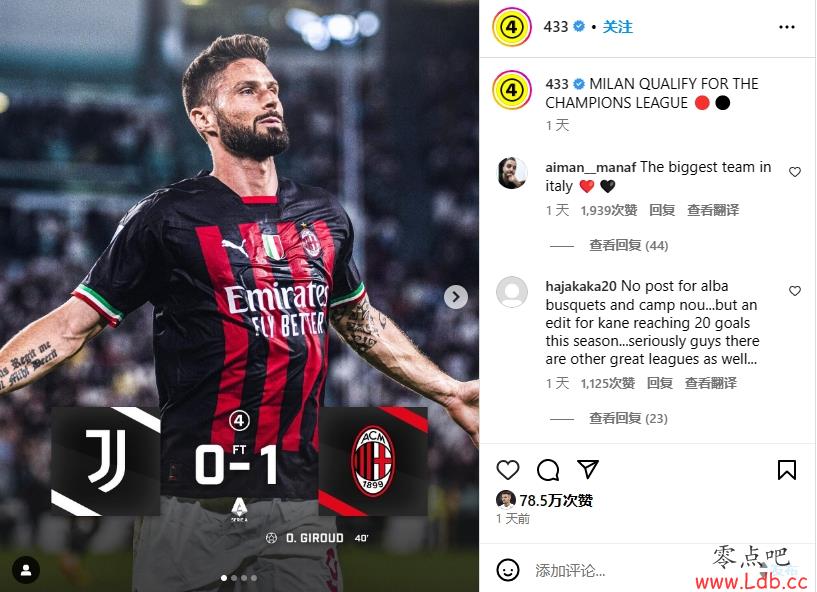View translation of hajakaka20's comment

click(710, 383)
